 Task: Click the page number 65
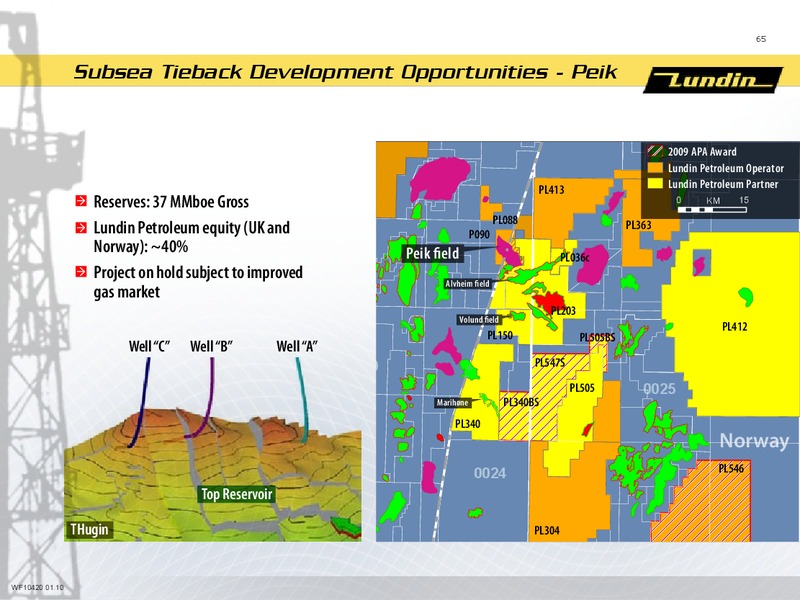[x=761, y=39]
